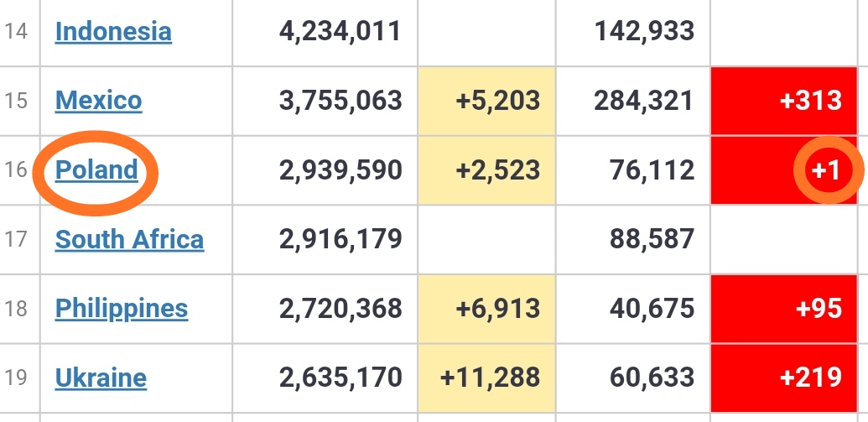Open the Ukraine country link
Image resolution: width=868 pixels, height=422 pixels.
point(101,378)
